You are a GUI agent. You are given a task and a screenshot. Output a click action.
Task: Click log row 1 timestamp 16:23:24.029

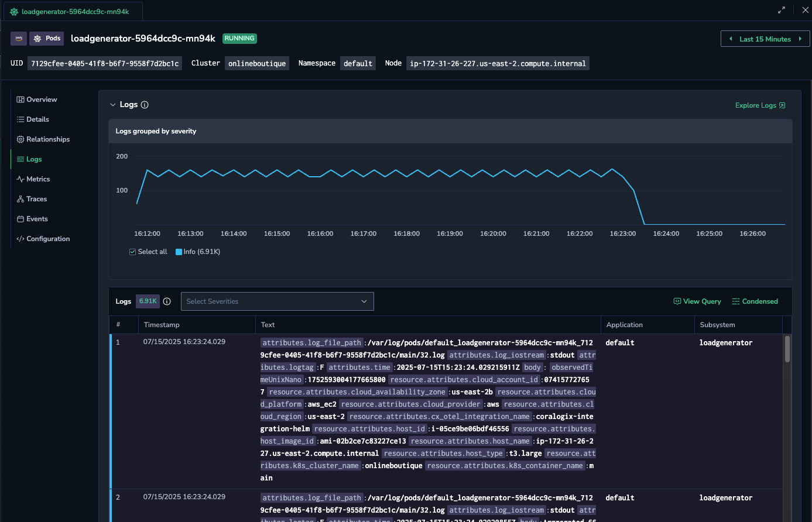point(184,342)
